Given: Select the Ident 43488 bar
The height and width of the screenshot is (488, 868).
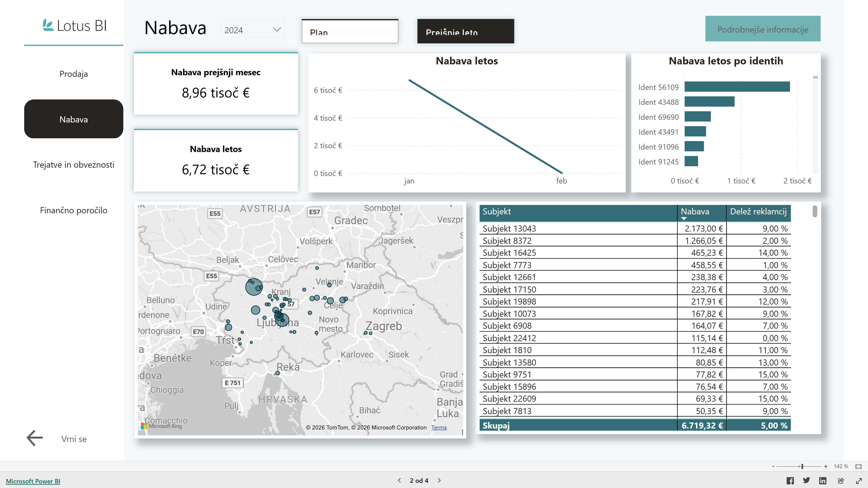Looking at the screenshot, I should [709, 102].
